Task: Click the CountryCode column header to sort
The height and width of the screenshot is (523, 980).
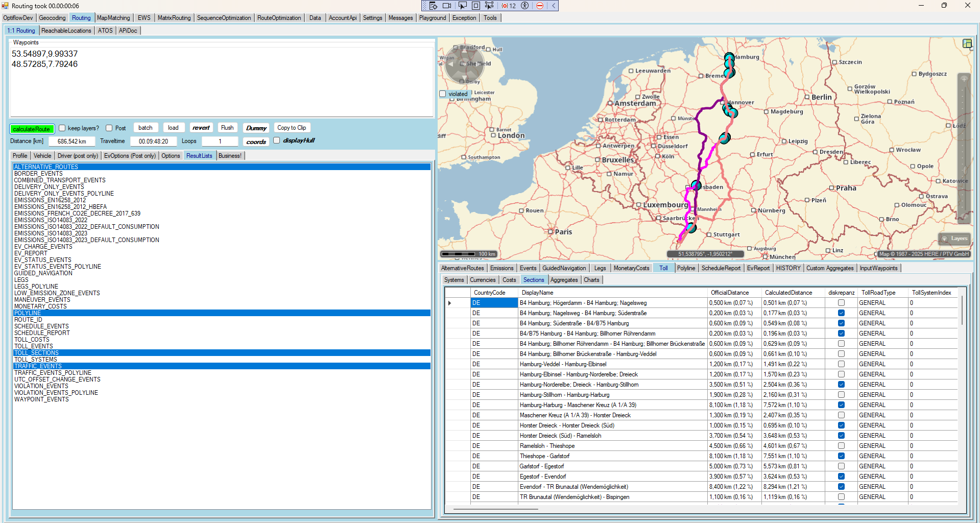Action: click(489, 293)
